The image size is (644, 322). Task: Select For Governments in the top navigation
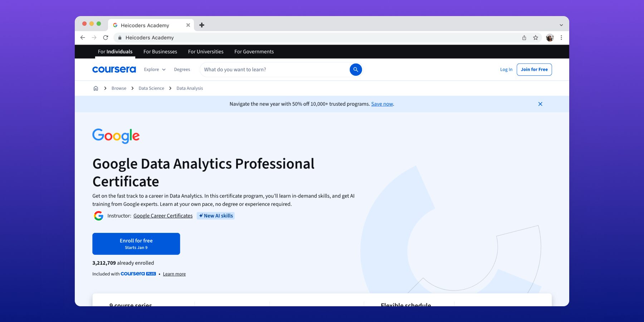pyautogui.click(x=254, y=52)
